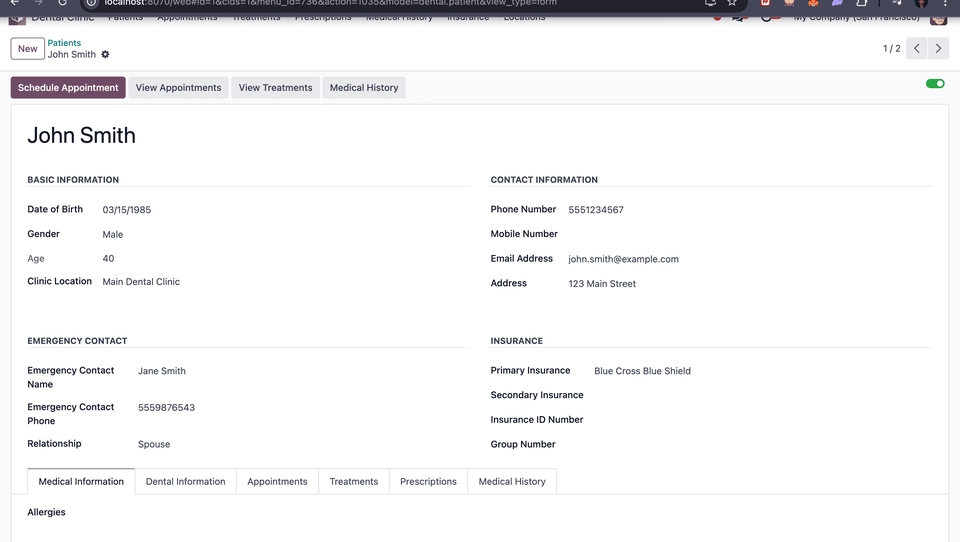Click the empty Insurance ID Number field
This screenshot has width=960, height=542.
tap(763, 420)
